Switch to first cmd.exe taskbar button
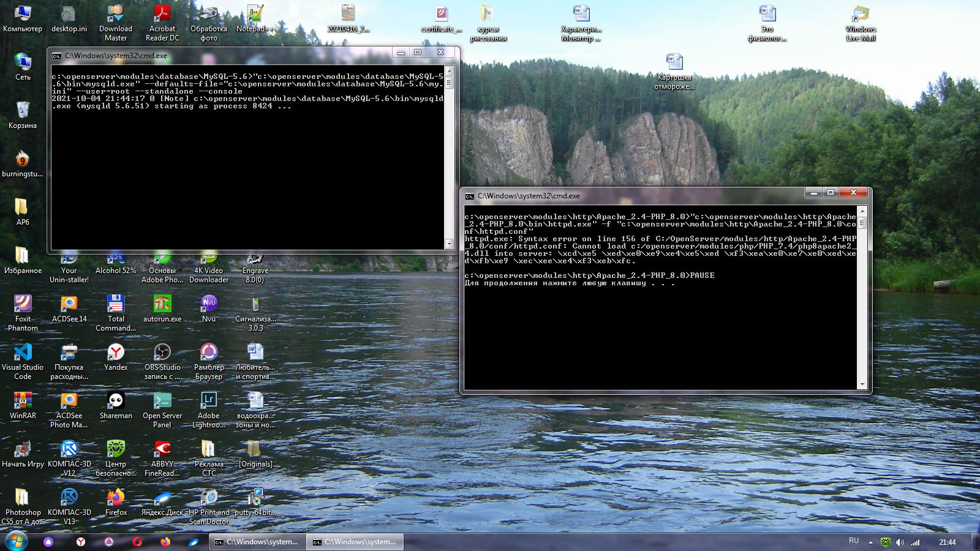 [257, 542]
